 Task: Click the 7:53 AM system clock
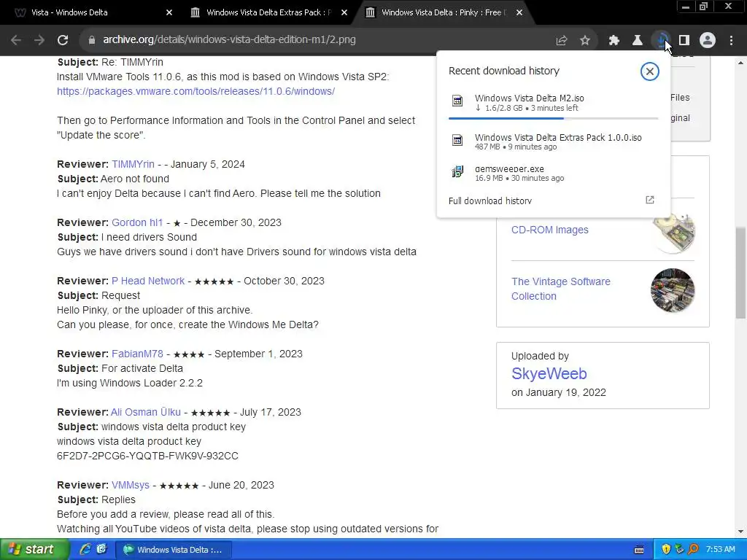(x=720, y=550)
